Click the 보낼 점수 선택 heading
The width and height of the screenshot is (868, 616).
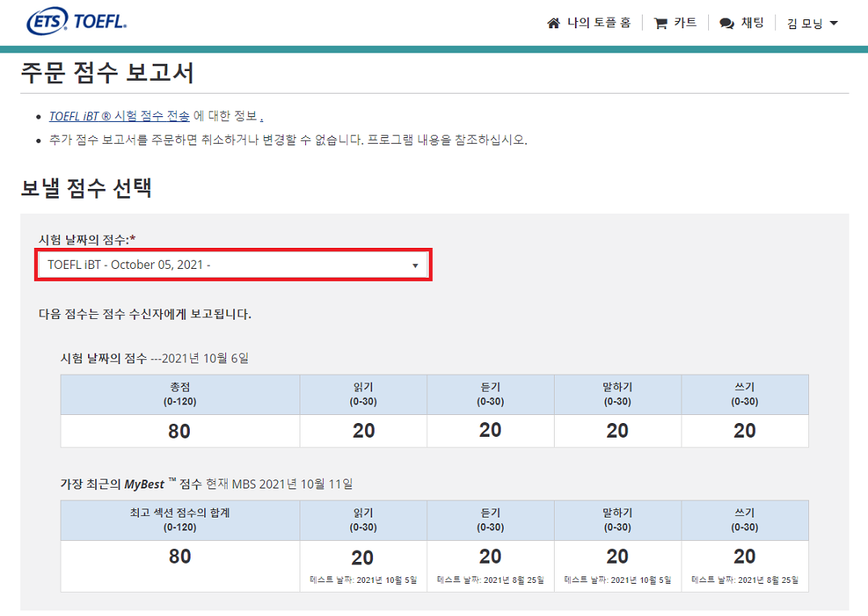coord(86,187)
